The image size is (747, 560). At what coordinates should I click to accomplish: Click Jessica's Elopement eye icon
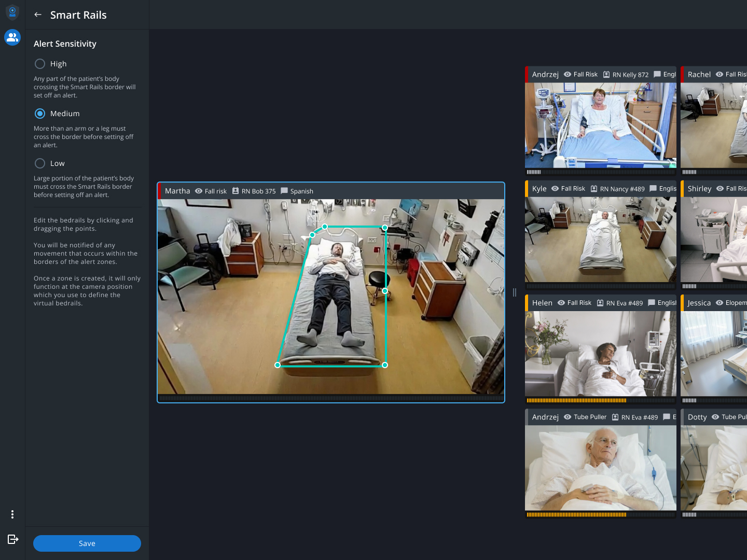[720, 303]
